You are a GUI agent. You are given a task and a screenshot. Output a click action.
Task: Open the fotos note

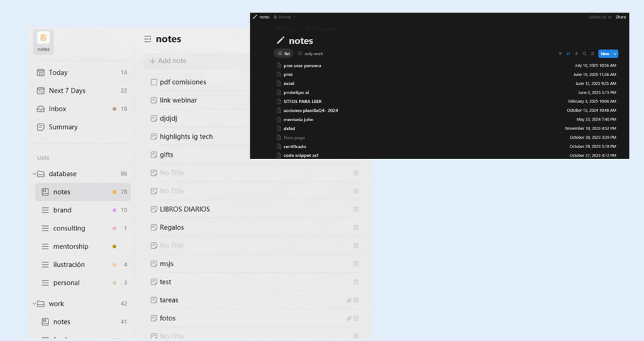click(x=167, y=318)
